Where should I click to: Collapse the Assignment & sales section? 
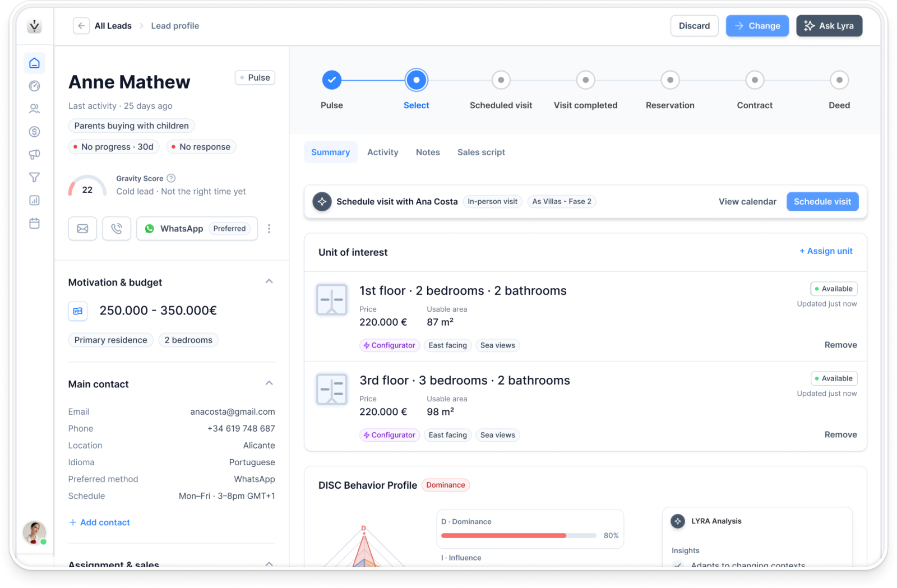[x=269, y=564]
